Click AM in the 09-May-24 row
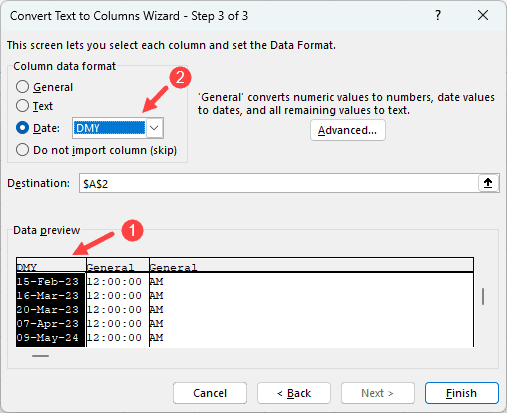This screenshot has height=413, width=507. point(156,338)
